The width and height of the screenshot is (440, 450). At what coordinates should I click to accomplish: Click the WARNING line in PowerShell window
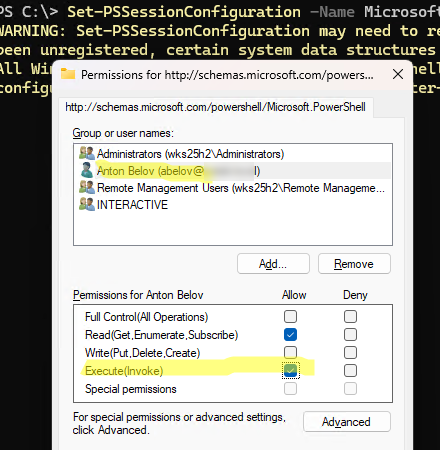[220, 31]
